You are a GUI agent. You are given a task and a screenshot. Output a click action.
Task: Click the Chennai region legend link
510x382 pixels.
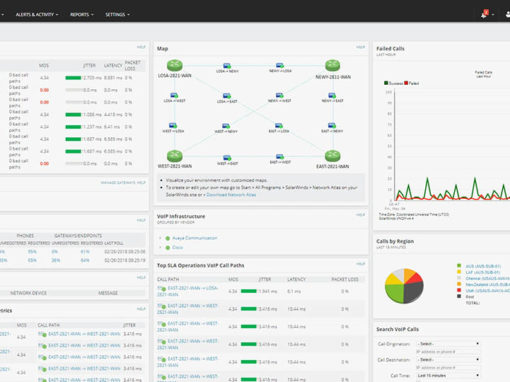pyautogui.click(x=488, y=278)
